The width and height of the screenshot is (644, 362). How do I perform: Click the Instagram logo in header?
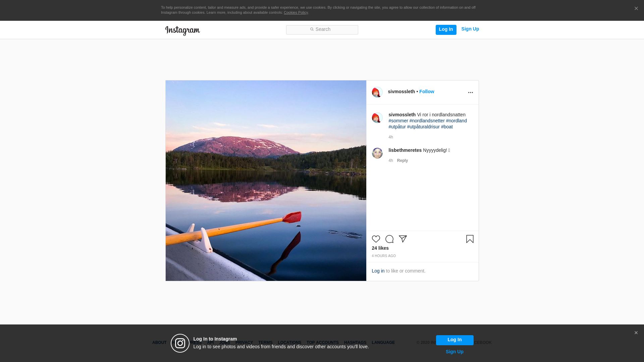point(182,31)
